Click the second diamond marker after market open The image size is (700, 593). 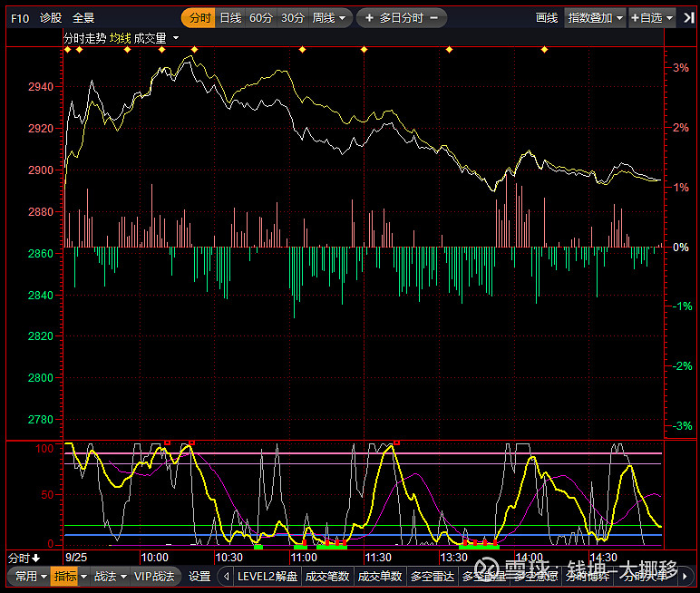click(80, 50)
